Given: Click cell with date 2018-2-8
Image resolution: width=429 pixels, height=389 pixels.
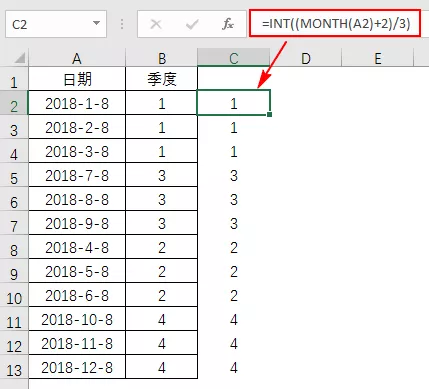Looking at the screenshot, I should (x=77, y=127).
